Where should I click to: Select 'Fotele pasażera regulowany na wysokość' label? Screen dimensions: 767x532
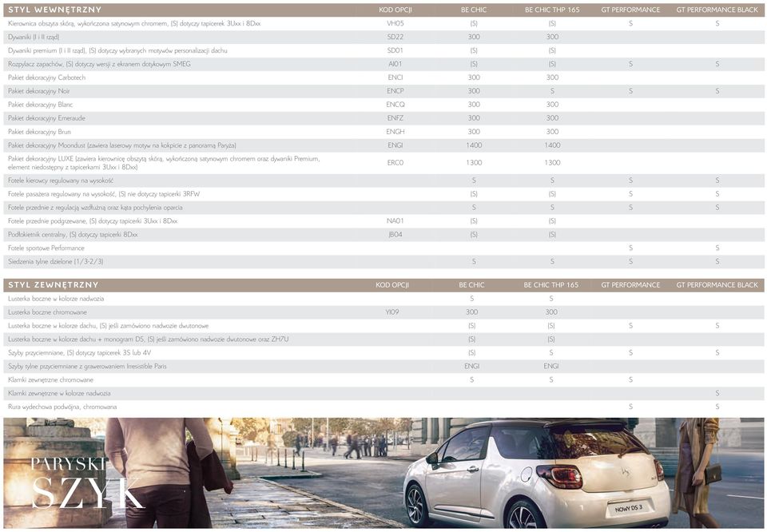pyautogui.click(x=104, y=194)
